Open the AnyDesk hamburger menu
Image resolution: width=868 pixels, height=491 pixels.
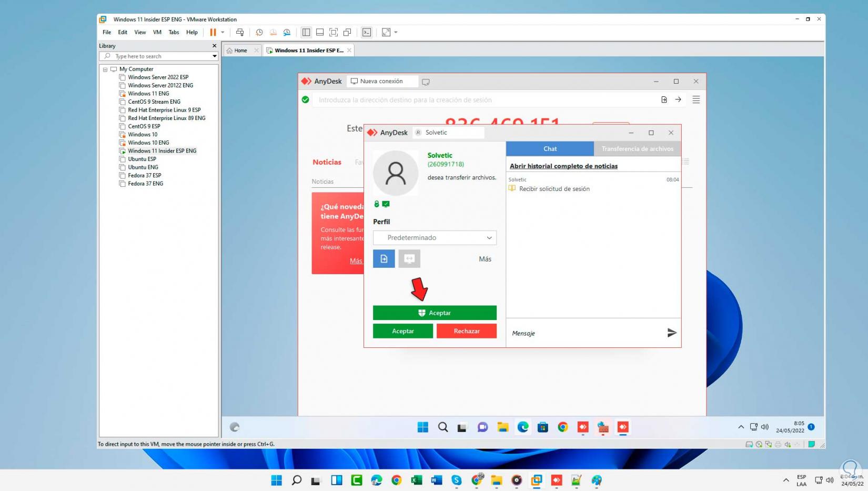(x=696, y=99)
